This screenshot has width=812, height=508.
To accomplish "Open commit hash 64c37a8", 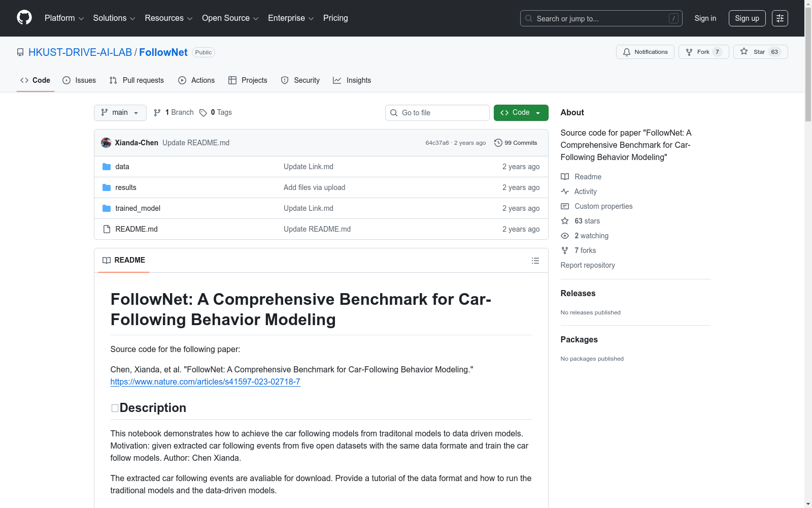I will click(x=437, y=143).
